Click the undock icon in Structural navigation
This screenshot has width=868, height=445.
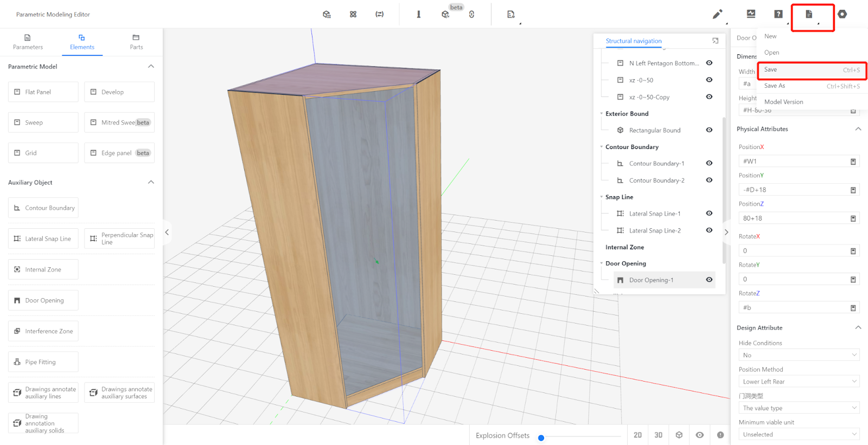(715, 41)
